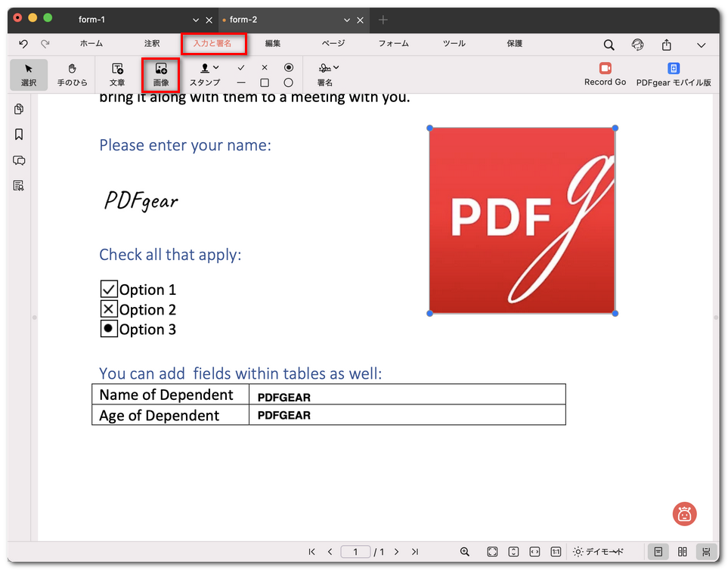Click the PDFgear モバイル版 button
Screen dimensions: 728x570
coord(674,73)
